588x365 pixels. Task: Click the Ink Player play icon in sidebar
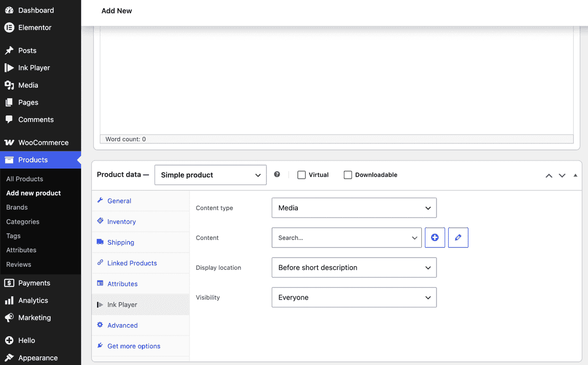coord(9,67)
